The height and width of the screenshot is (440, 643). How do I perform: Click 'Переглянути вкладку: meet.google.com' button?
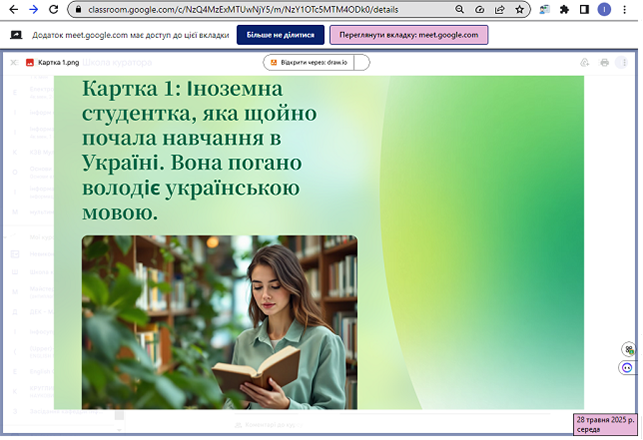(409, 35)
